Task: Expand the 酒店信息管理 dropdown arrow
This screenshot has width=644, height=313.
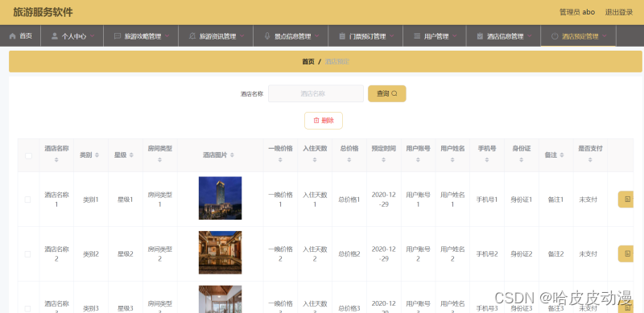Action: tap(530, 36)
